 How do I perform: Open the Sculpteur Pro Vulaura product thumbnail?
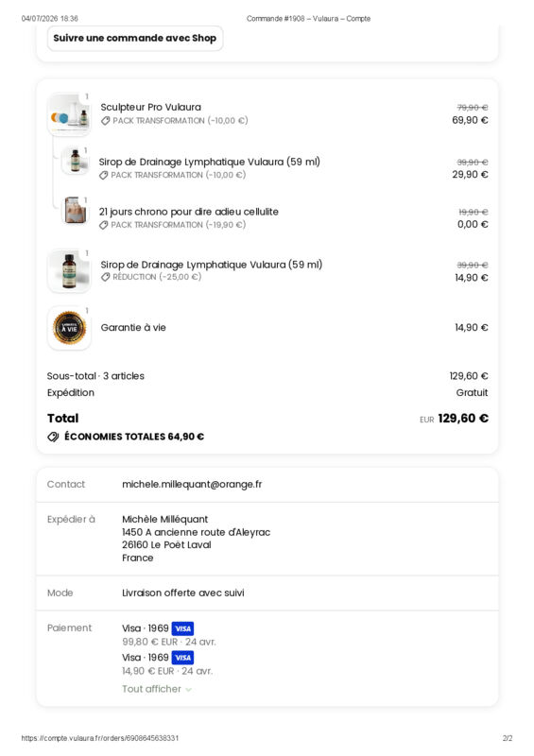coord(69,114)
